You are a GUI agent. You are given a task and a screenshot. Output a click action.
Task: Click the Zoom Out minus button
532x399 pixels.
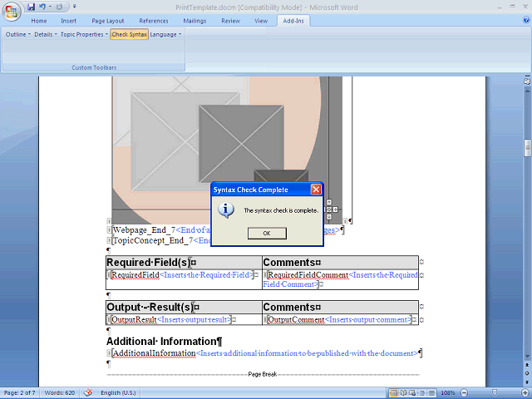[464, 393]
